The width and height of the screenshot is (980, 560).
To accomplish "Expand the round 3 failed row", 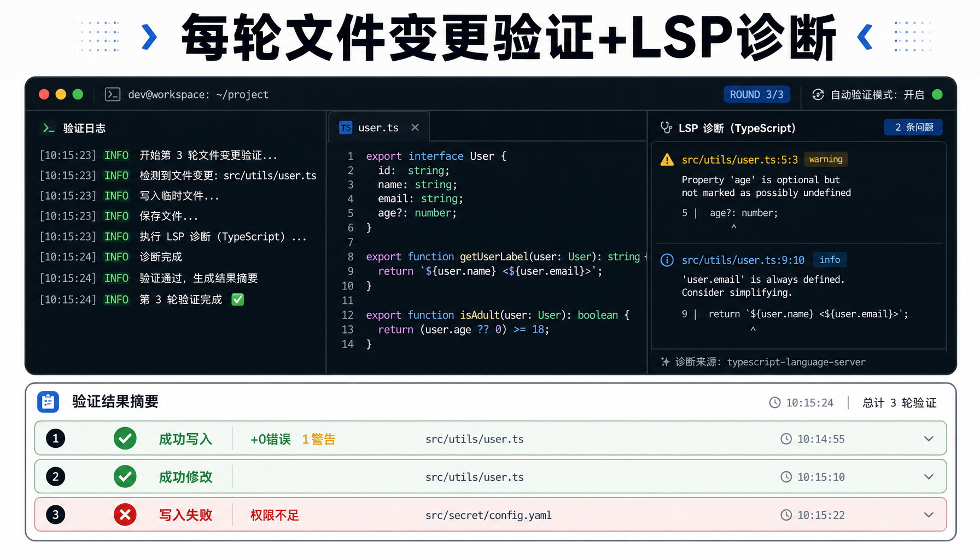I will [x=929, y=515].
